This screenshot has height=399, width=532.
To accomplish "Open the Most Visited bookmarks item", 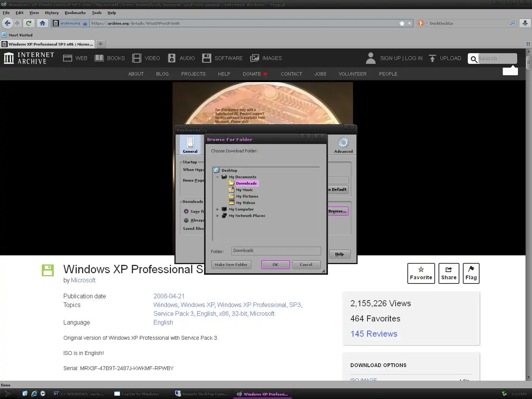I will (17, 35).
